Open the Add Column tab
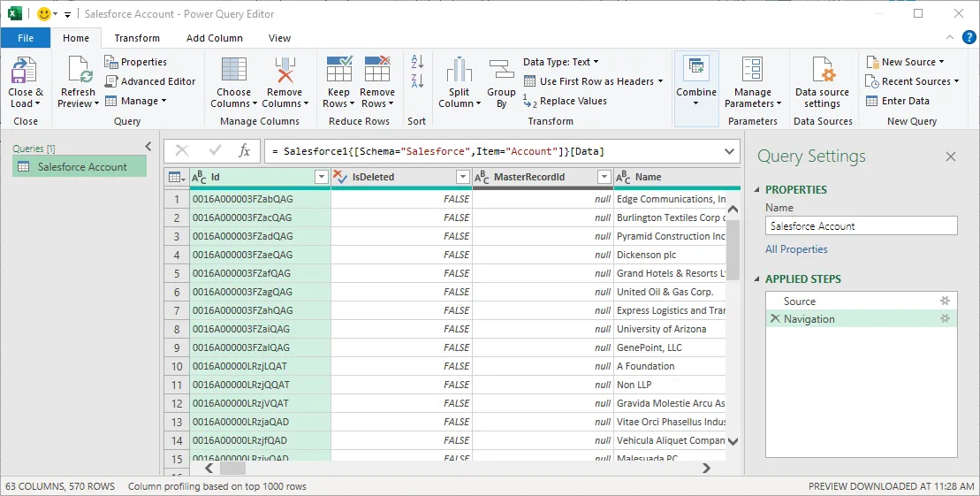This screenshot has width=980, height=496. (215, 38)
